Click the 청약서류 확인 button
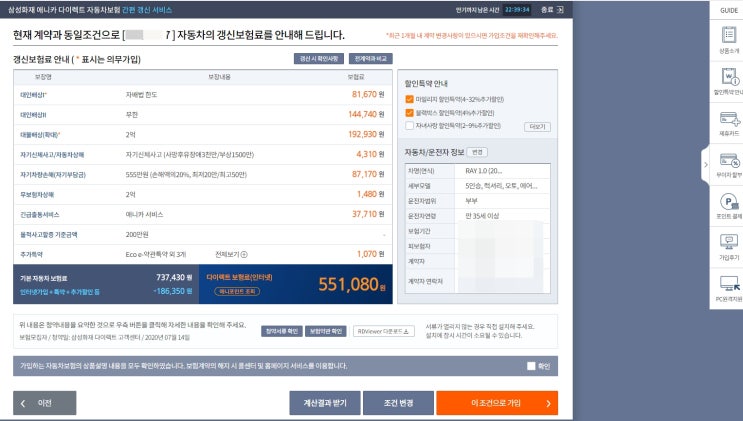This screenshot has height=421, width=743. (281, 331)
